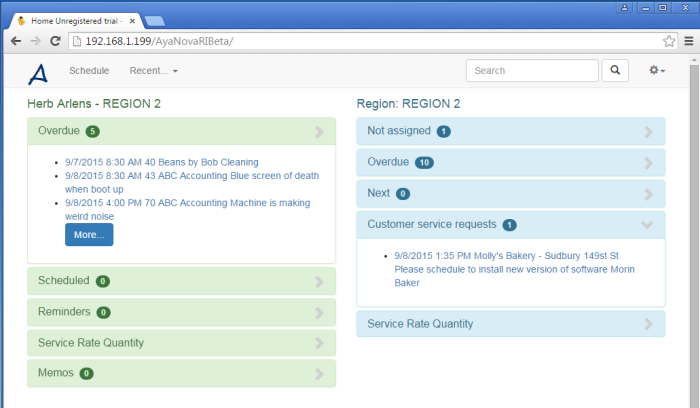Open the gear settings menu
This screenshot has height=408, width=700.
coord(657,71)
